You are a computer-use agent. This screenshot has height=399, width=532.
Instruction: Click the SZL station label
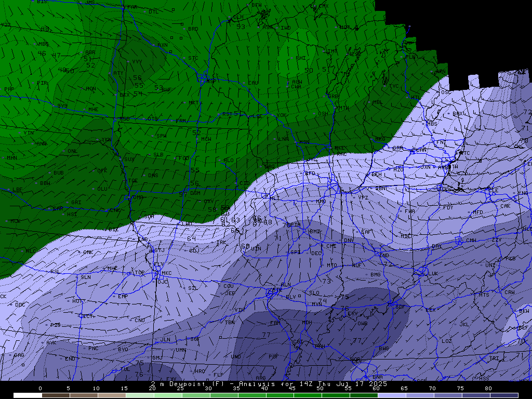click(193, 288)
